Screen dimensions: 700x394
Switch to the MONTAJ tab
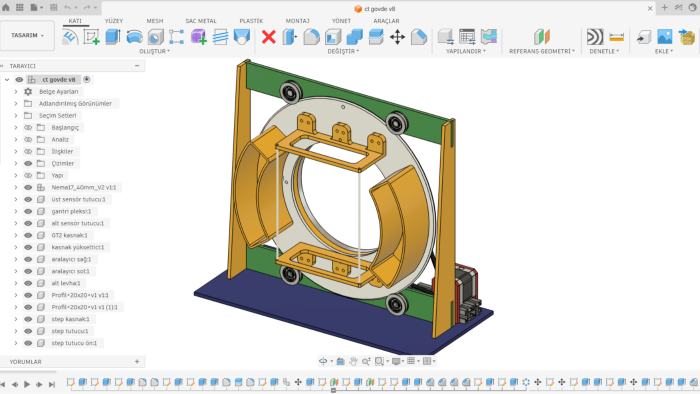[x=298, y=21]
